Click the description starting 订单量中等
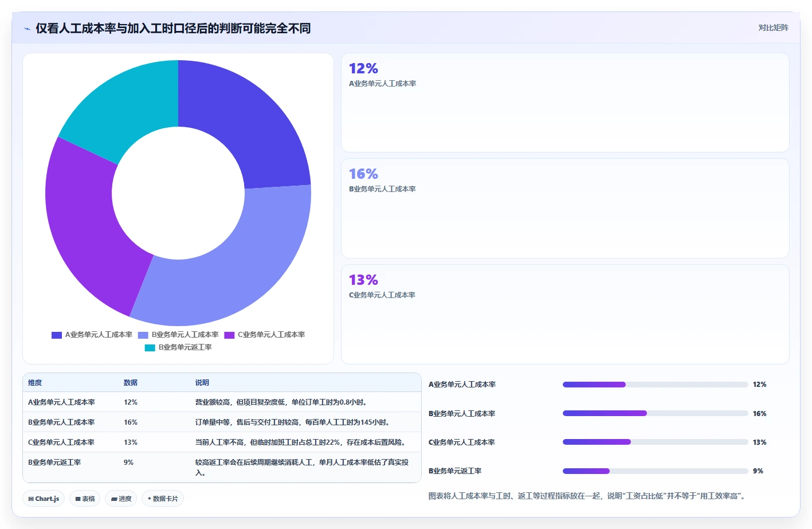 pos(293,422)
